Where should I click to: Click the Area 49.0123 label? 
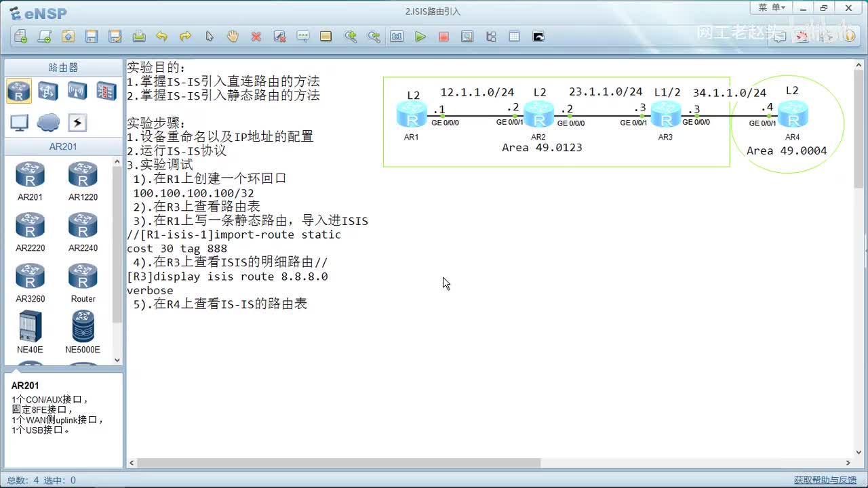coord(542,148)
